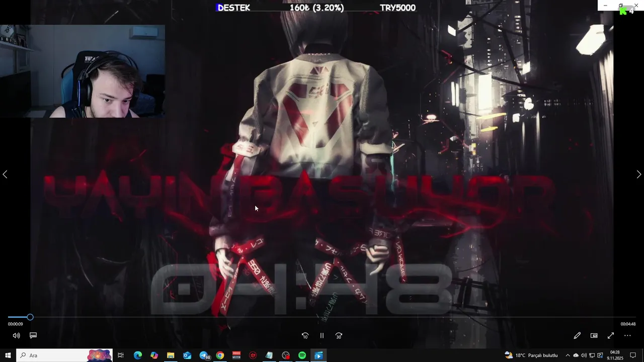The height and width of the screenshot is (362, 644).
Task: Open the OneDrive tray icon
Action: pyautogui.click(x=576, y=355)
